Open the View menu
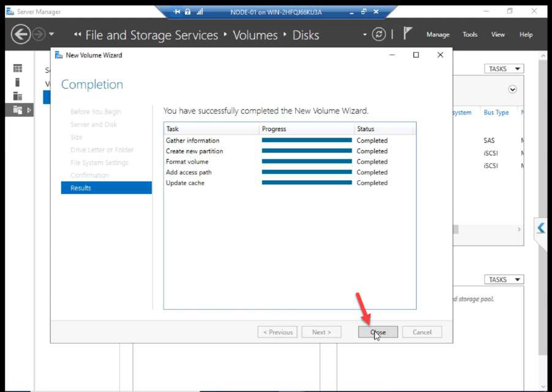The image size is (552, 392). 498,34
